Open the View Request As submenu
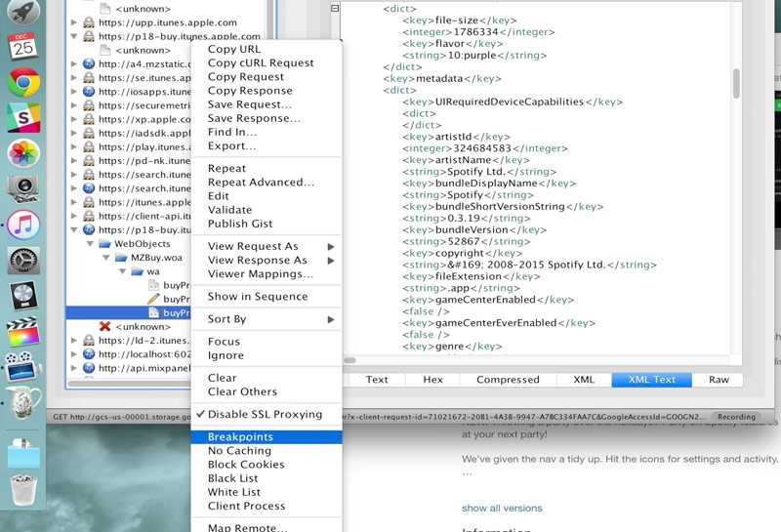Viewport: 781px width, 532px height. (266, 247)
